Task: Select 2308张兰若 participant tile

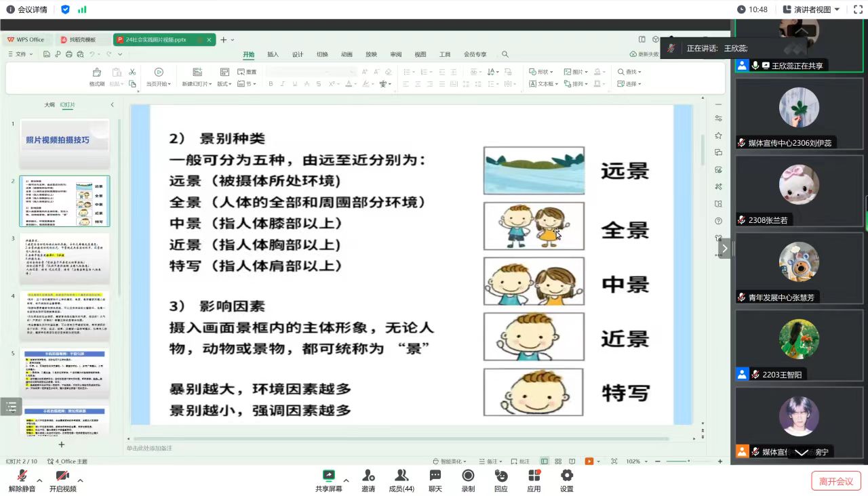Action: point(800,190)
